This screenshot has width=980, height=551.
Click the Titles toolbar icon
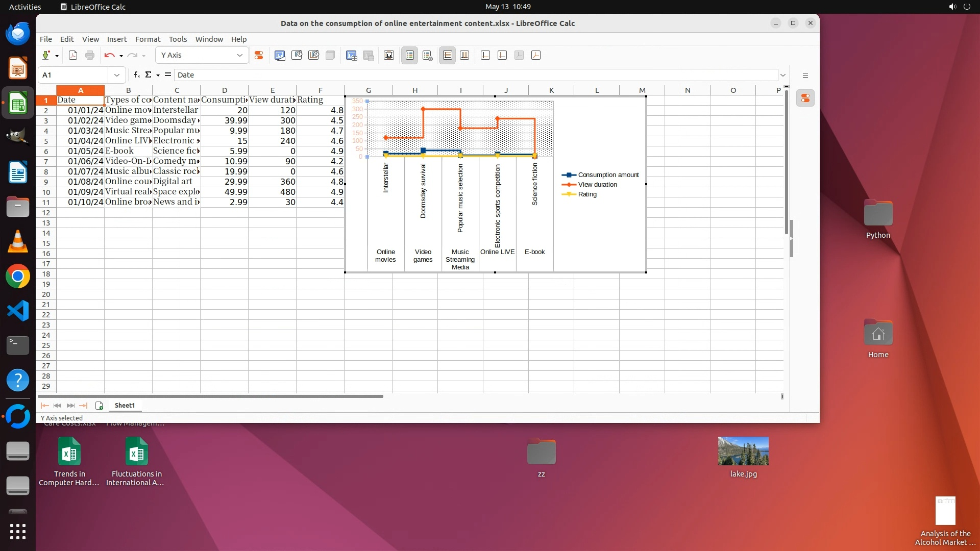pos(389,56)
